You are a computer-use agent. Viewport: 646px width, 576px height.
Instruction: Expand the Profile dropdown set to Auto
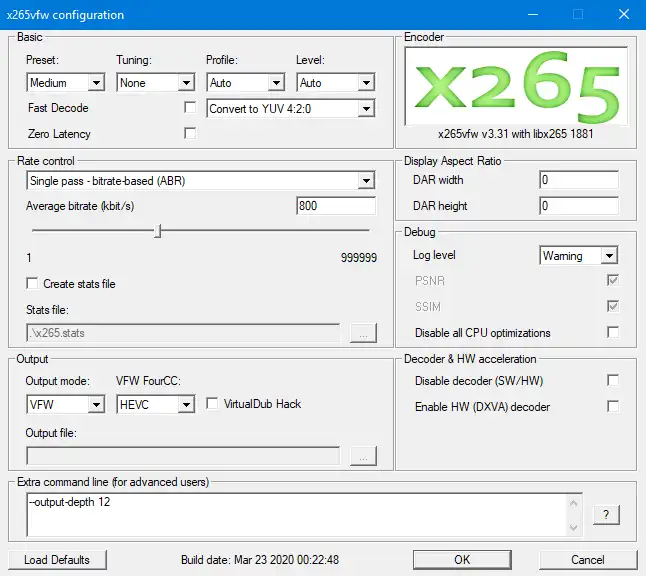point(246,82)
